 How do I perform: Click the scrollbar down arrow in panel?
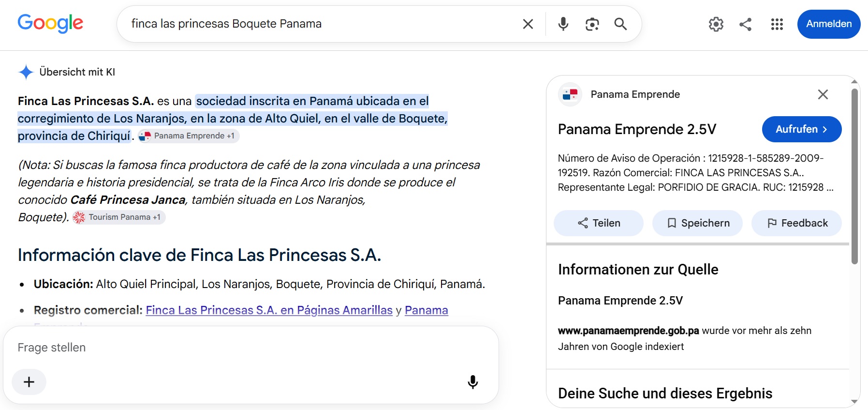(854, 401)
